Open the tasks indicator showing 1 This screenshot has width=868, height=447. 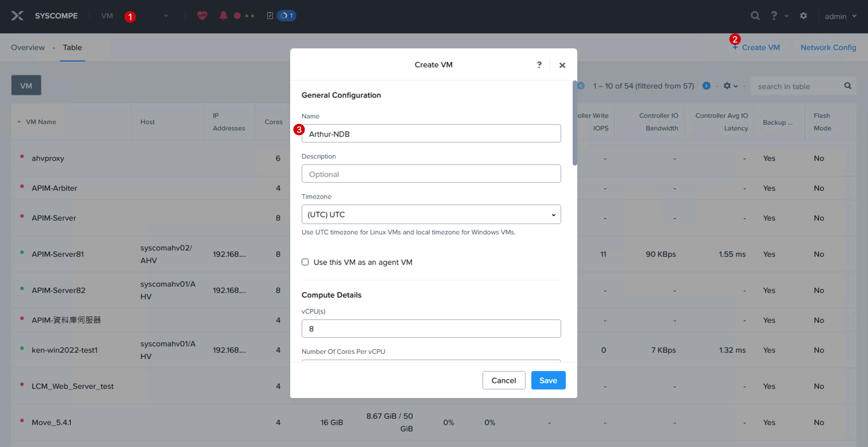tap(286, 16)
